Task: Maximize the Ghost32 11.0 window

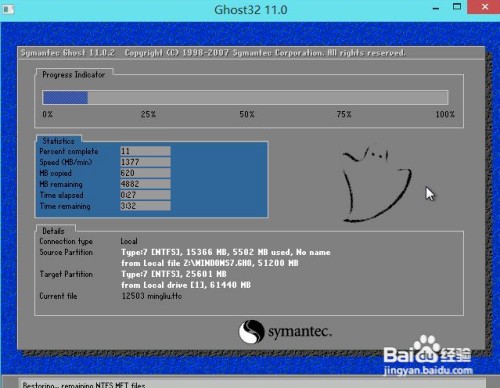Action: pyautogui.click(x=457, y=7)
